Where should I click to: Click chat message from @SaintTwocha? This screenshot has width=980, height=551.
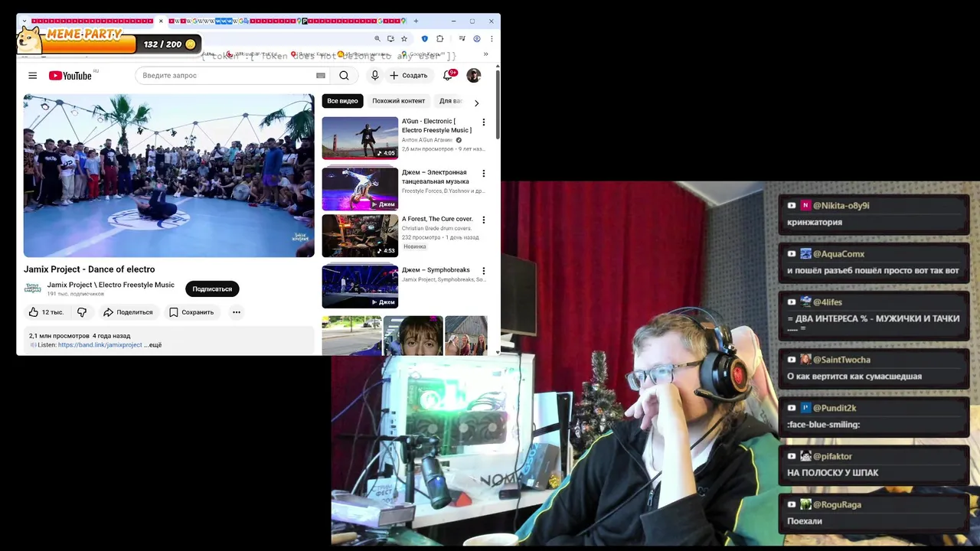874,367
